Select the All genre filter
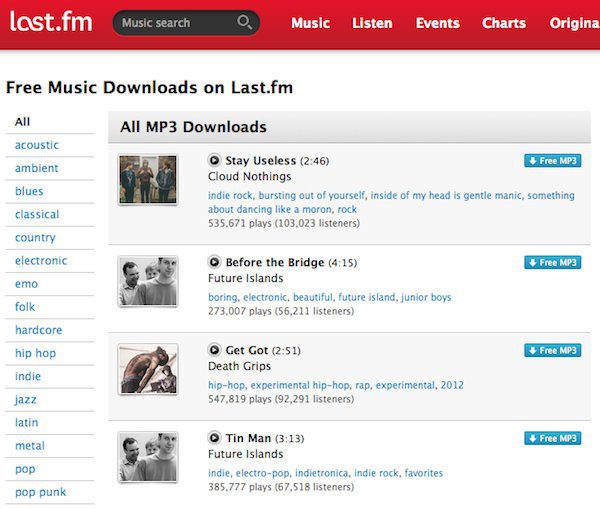The image size is (600, 508). pyautogui.click(x=22, y=122)
